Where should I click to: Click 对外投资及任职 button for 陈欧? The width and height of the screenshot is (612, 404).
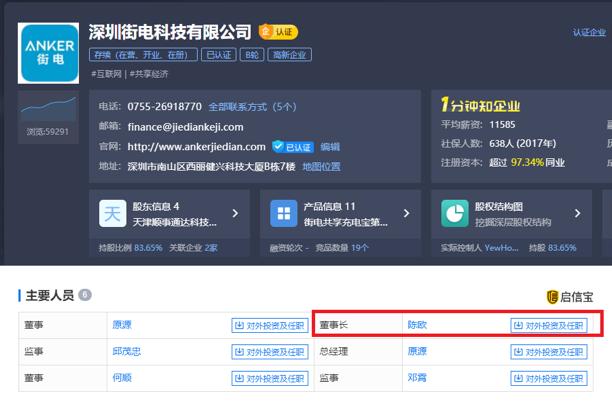(549, 325)
